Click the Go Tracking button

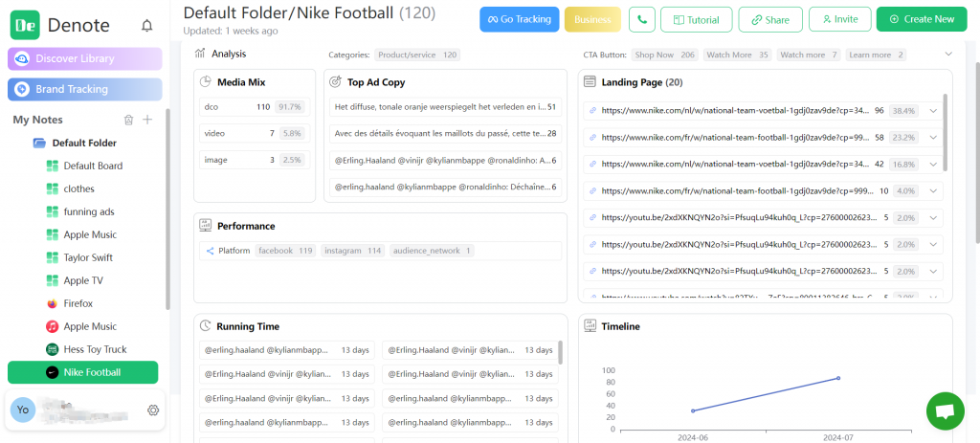(x=520, y=19)
